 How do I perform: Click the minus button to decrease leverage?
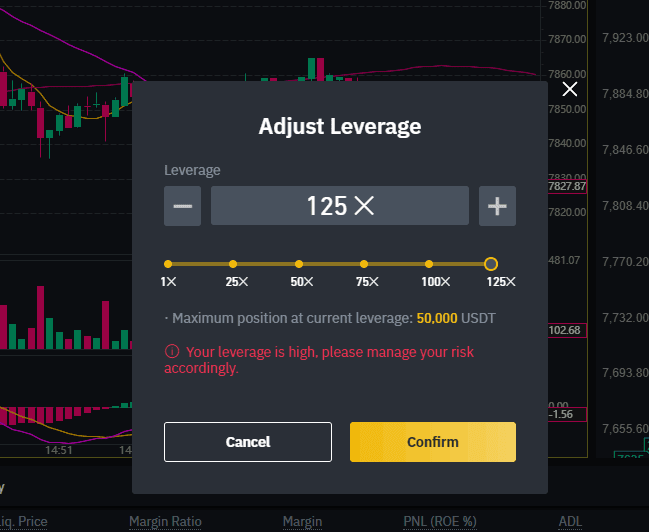(x=182, y=207)
